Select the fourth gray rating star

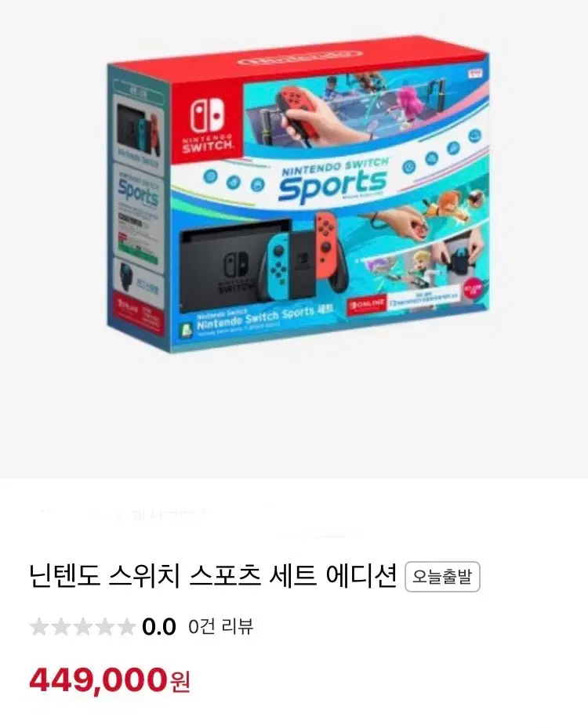104,626
